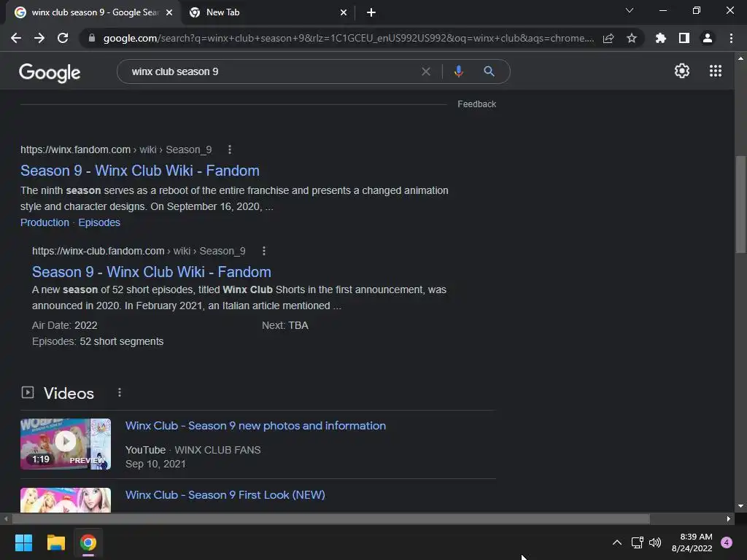This screenshot has height=560, width=747.
Task: Open volume control in tray
Action: 655,542
